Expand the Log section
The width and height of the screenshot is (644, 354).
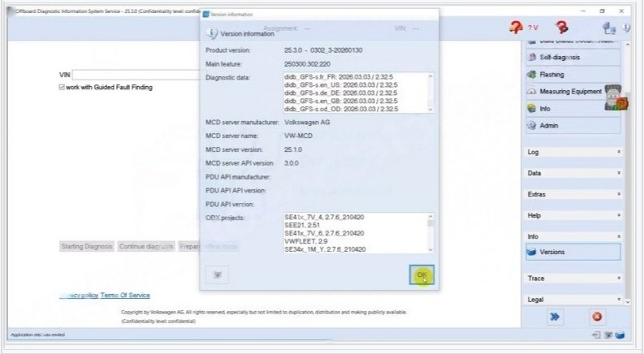[573, 152]
